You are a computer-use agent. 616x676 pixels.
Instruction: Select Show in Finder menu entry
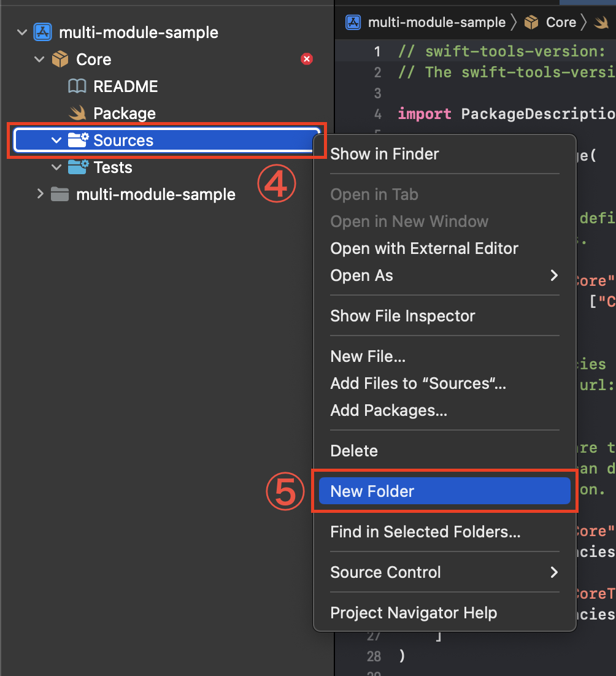[384, 154]
